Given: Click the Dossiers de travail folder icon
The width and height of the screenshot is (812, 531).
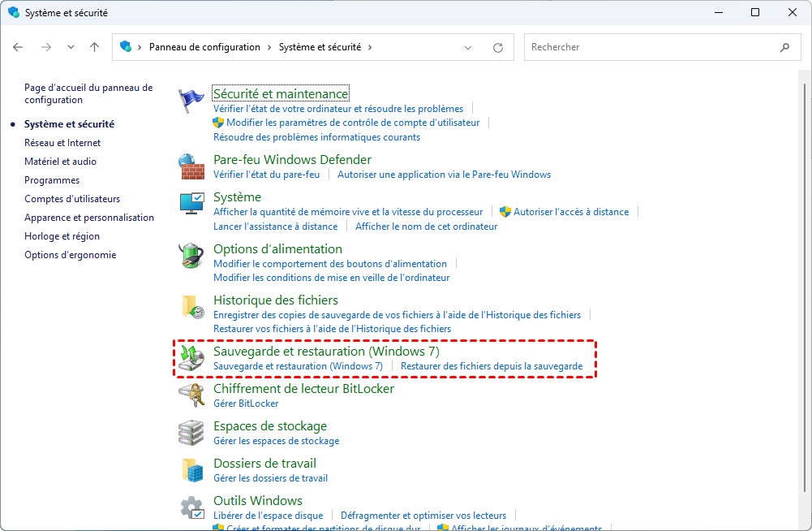Looking at the screenshot, I should pos(192,470).
